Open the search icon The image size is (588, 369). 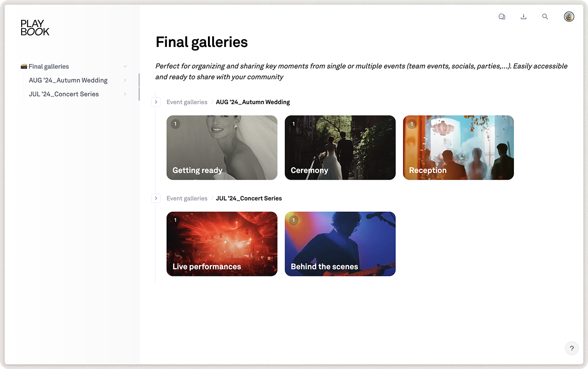pos(545,17)
